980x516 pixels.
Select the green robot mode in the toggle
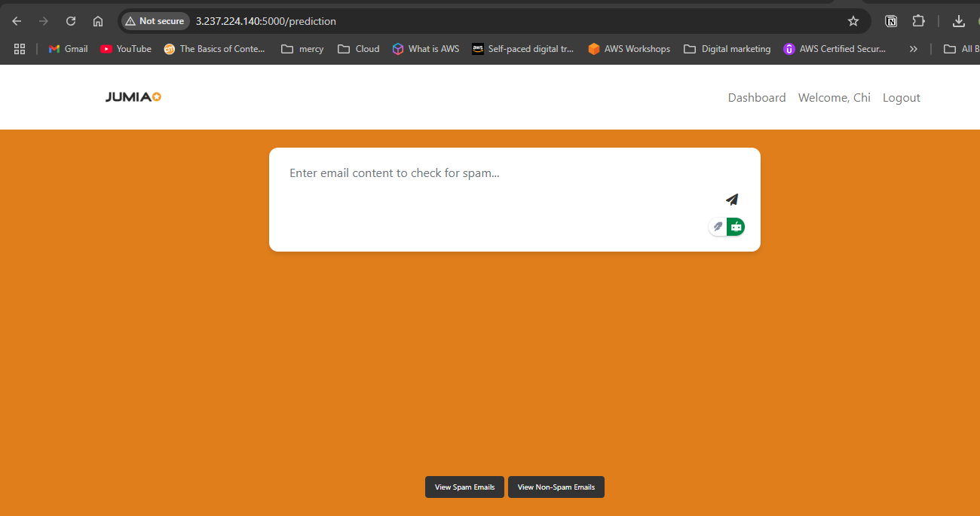pyautogui.click(x=737, y=227)
